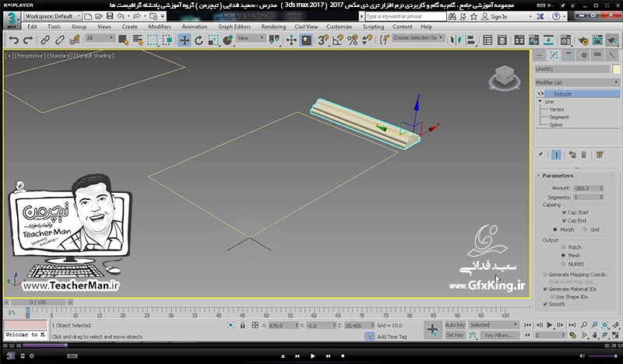This screenshot has width=623, height=364.
Task: Activate the Select and Move tool
Action: coord(185,40)
